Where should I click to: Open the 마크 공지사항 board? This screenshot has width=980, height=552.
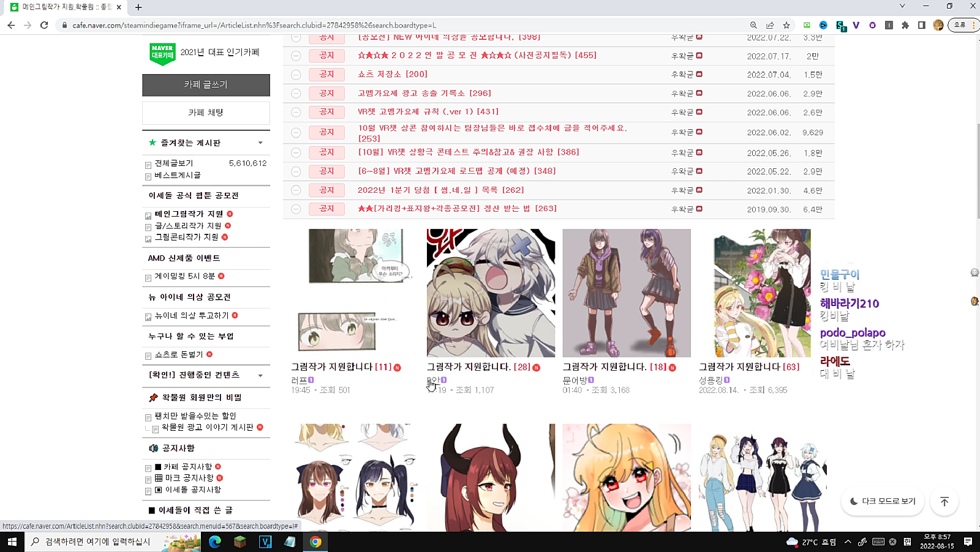click(184, 478)
